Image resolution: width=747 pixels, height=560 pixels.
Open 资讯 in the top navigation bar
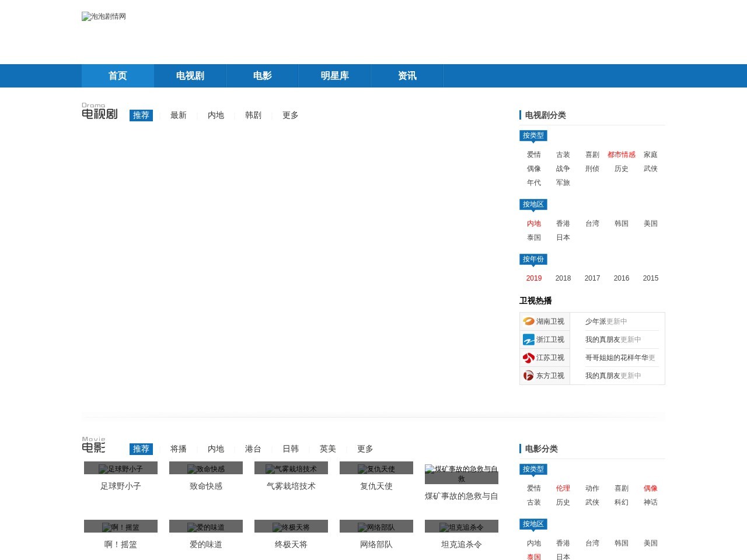[407, 76]
